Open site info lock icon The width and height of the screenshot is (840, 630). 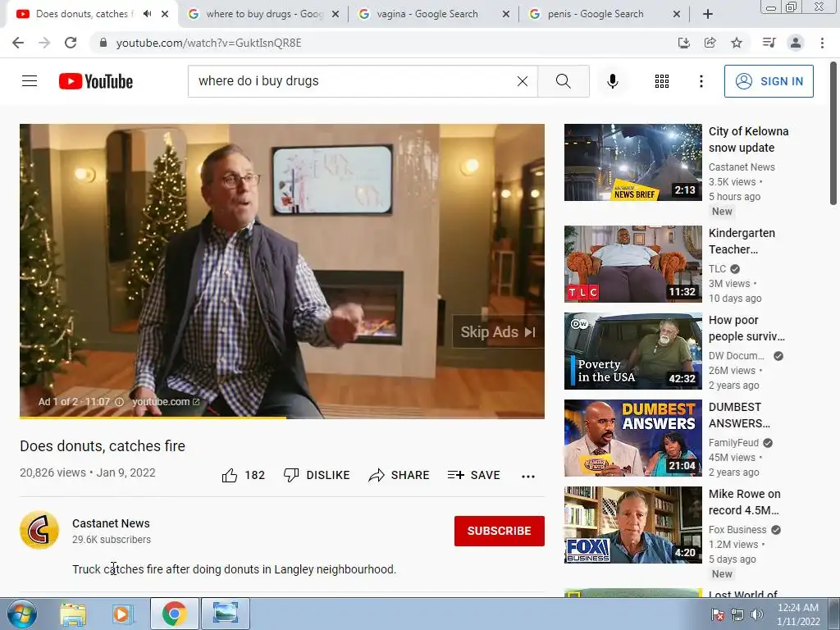point(103,43)
